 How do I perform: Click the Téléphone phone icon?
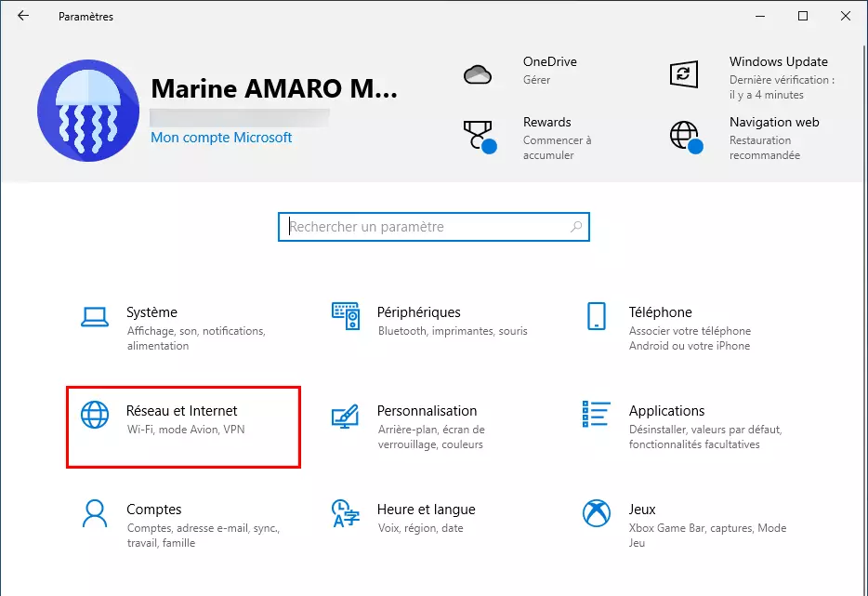(x=597, y=316)
